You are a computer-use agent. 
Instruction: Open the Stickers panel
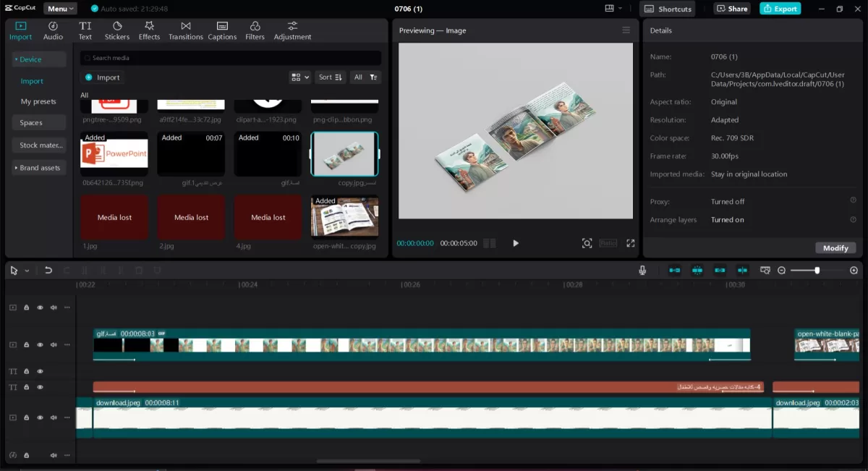pyautogui.click(x=117, y=30)
